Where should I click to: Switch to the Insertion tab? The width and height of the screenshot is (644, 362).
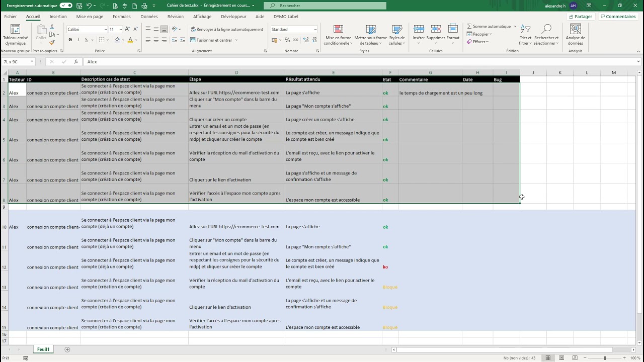58,17
